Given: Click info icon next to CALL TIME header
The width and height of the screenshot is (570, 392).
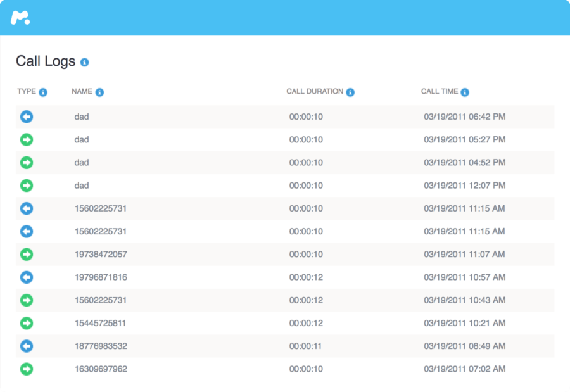Looking at the screenshot, I should (x=465, y=92).
